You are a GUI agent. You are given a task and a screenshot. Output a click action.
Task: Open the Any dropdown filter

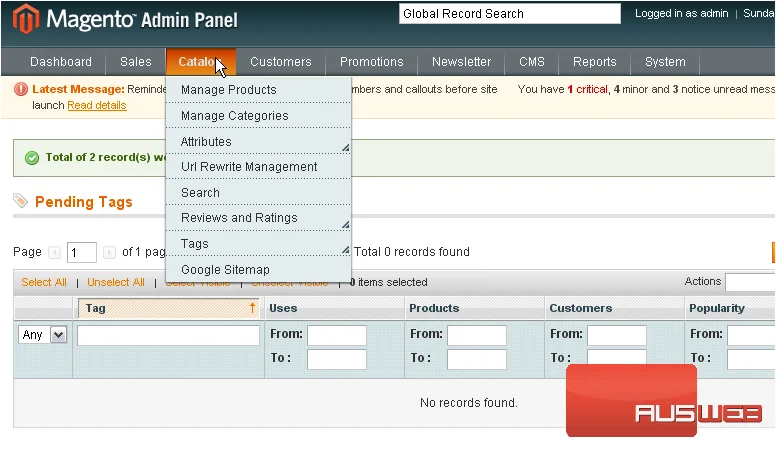[x=43, y=335]
